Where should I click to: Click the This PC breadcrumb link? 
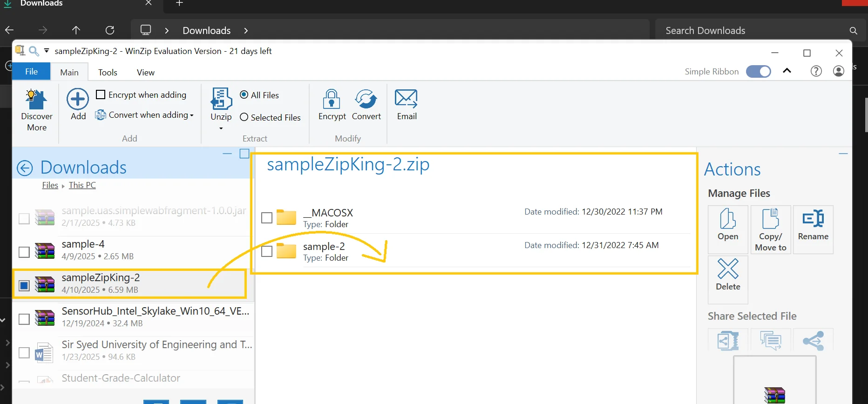coord(82,185)
